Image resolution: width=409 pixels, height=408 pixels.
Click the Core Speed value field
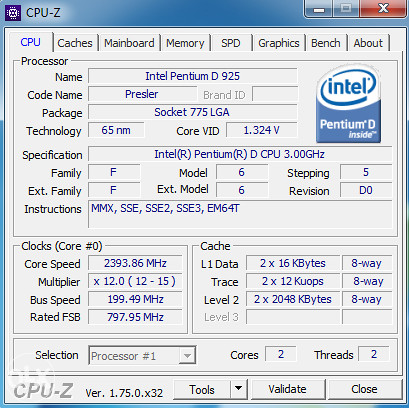pos(135,263)
